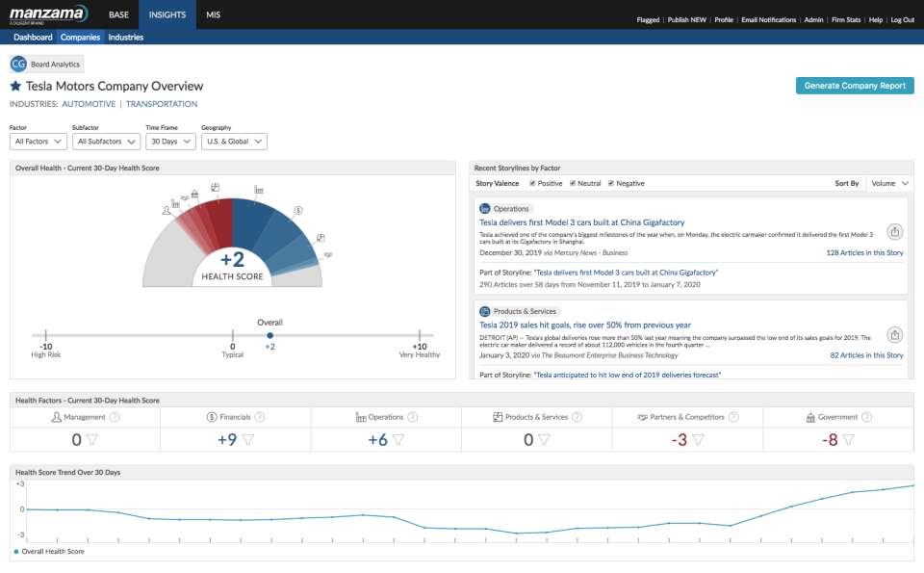Click the favorite star beside Tesla Motors title
The image size is (924, 573).
click(x=15, y=87)
